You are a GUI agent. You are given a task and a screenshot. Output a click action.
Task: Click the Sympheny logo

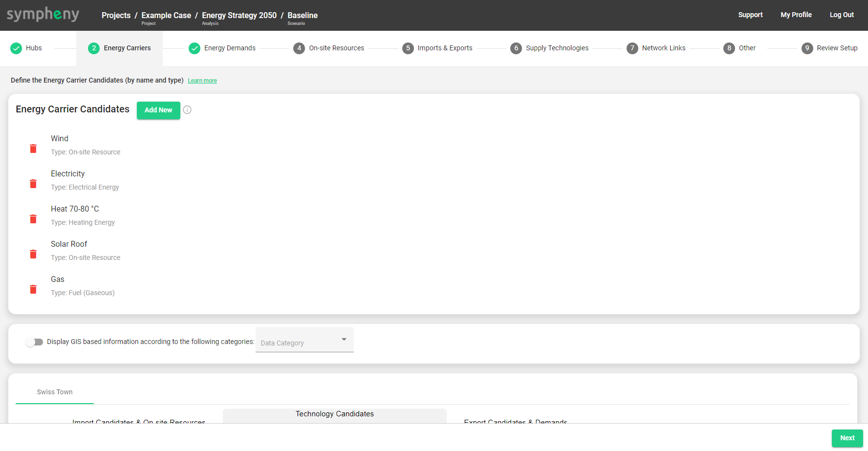pyautogui.click(x=43, y=15)
